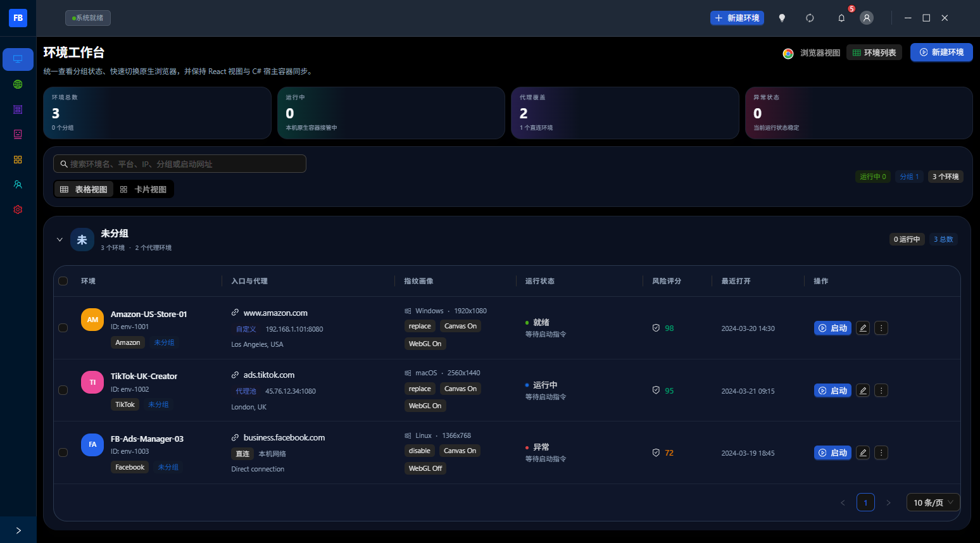Open the yellow grid sidebar icon
980x543 pixels.
(x=18, y=159)
